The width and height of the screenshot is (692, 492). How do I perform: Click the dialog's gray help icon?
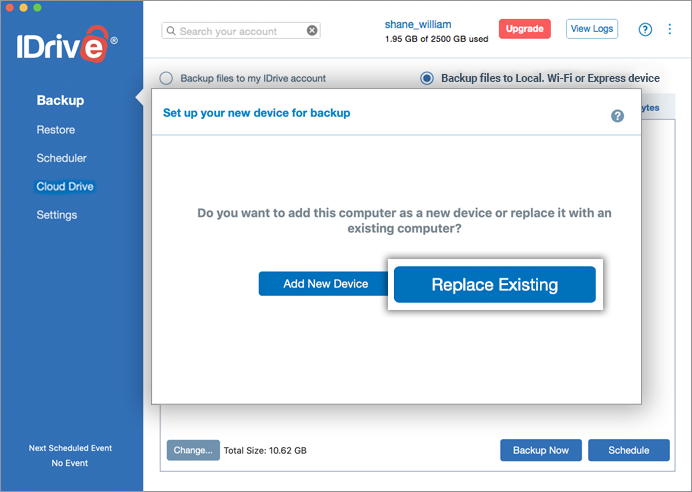617,116
